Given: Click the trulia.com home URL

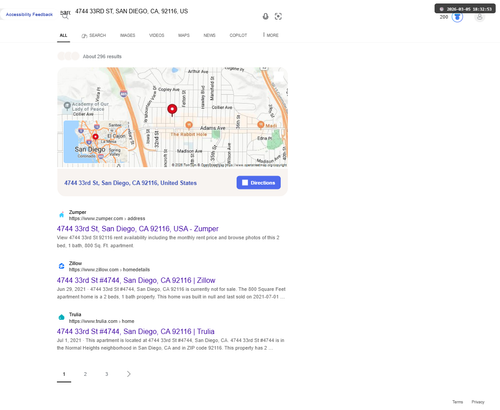Looking at the screenshot, I should [102, 321].
